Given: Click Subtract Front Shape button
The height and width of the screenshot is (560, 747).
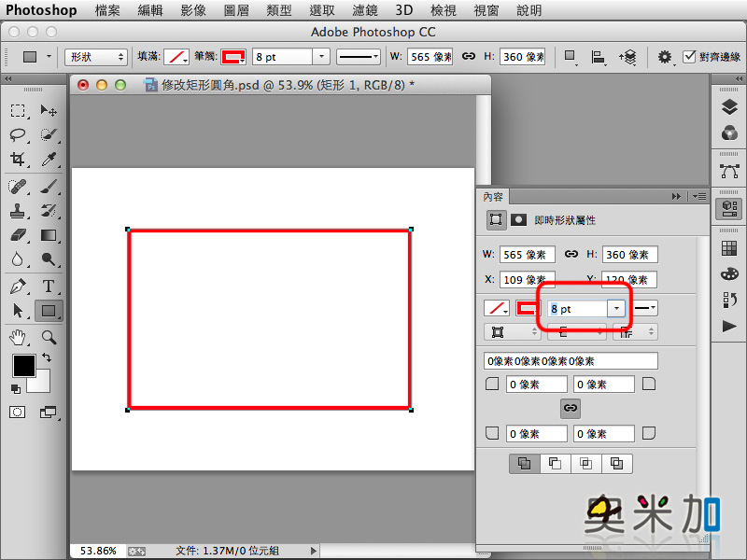Looking at the screenshot, I should tap(555, 463).
